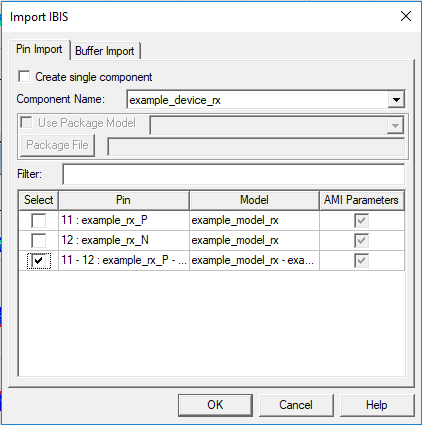
Task: Toggle AMI Parameters checkbox for 11 - 12 row
Action: [x=362, y=260]
